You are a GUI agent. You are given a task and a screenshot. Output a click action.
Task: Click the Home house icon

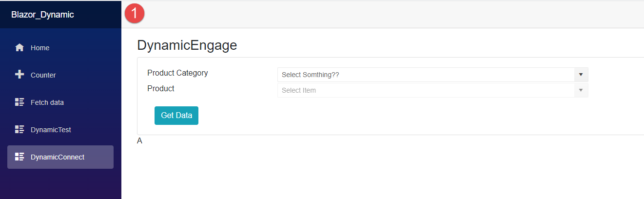tap(20, 48)
